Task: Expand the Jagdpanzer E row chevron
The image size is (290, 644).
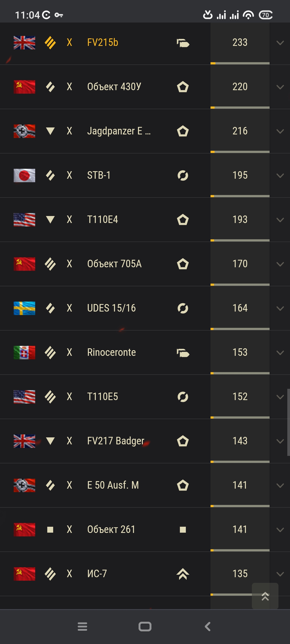Action: 280,131
